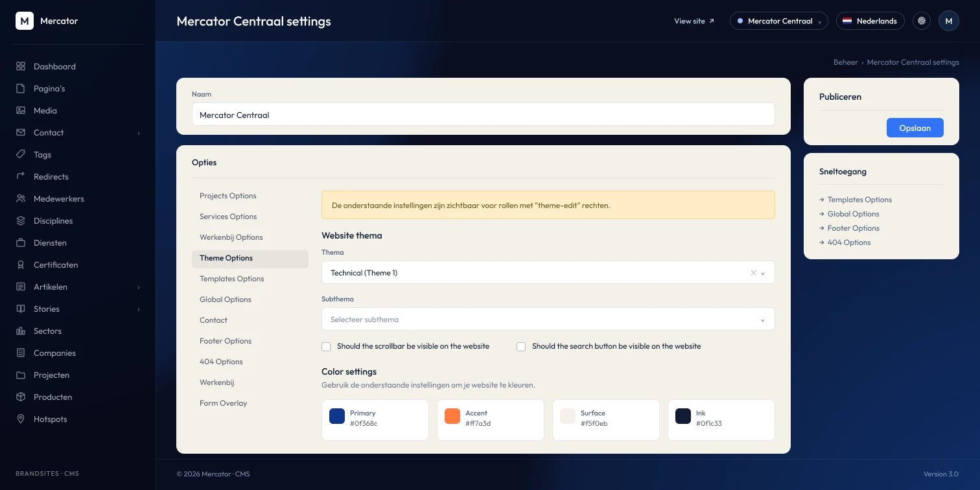The height and width of the screenshot is (490, 980).
Task: Click the Mercator M logo in sidebar
Action: [25, 21]
